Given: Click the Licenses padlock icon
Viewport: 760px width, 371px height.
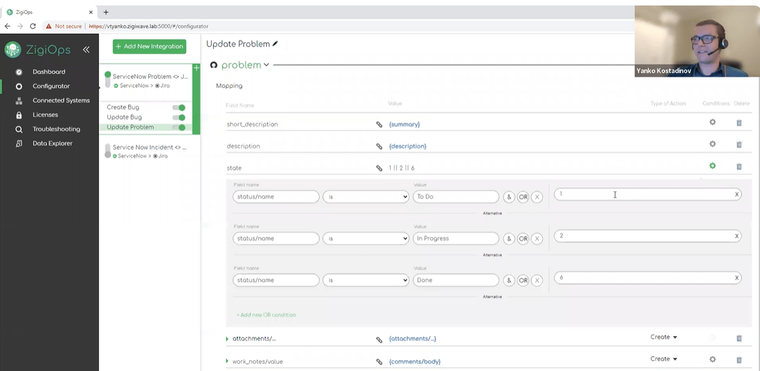Looking at the screenshot, I should (x=19, y=115).
